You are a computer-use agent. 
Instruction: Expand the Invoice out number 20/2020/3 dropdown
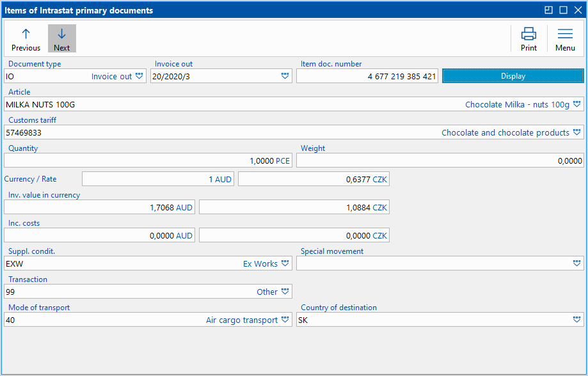pyautogui.click(x=285, y=76)
